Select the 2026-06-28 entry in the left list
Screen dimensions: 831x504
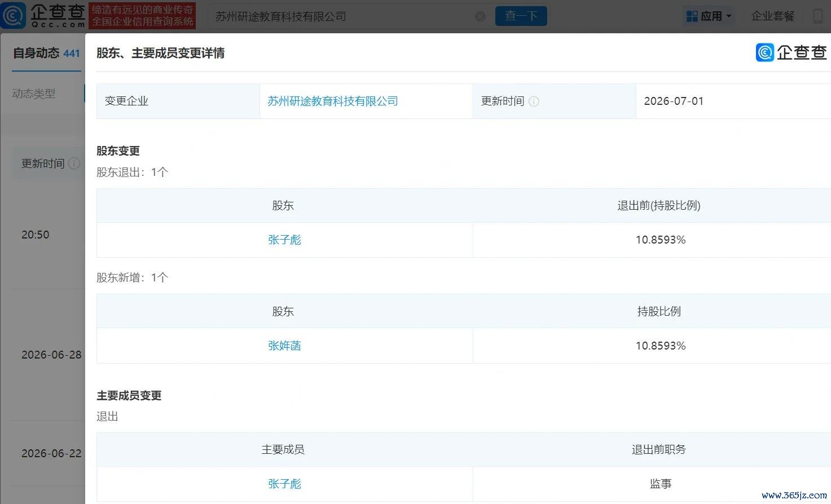pyautogui.click(x=51, y=355)
